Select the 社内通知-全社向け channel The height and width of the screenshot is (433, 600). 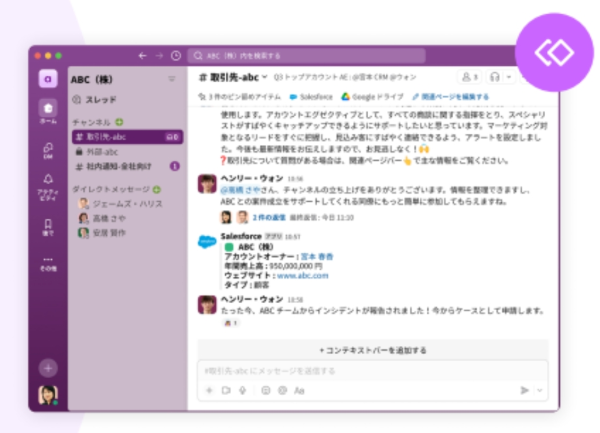point(127,166)
